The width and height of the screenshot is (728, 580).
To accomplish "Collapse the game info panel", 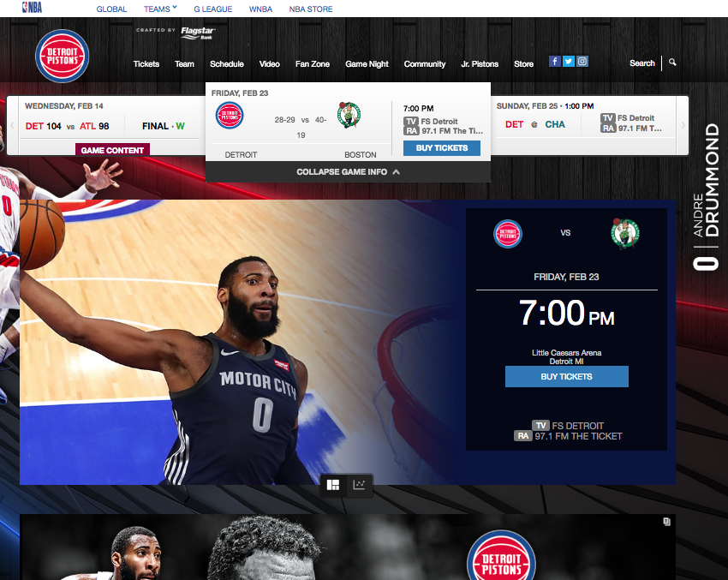I will pos(348,172).
